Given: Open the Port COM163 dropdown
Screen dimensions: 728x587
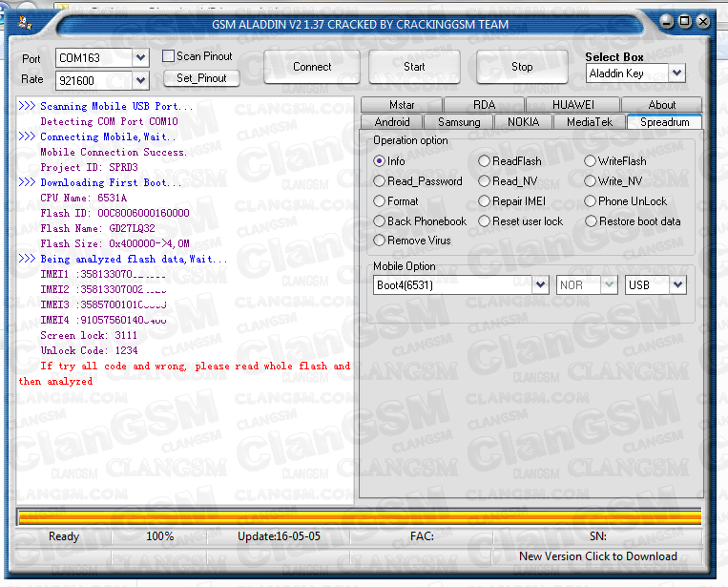Looking at the screenshot, I should pos(140,58).
